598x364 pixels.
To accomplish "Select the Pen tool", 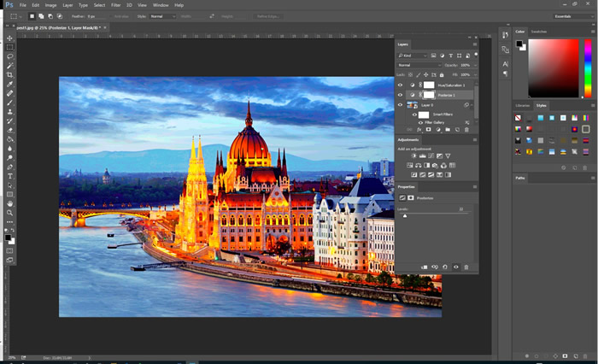I will 10,167.
